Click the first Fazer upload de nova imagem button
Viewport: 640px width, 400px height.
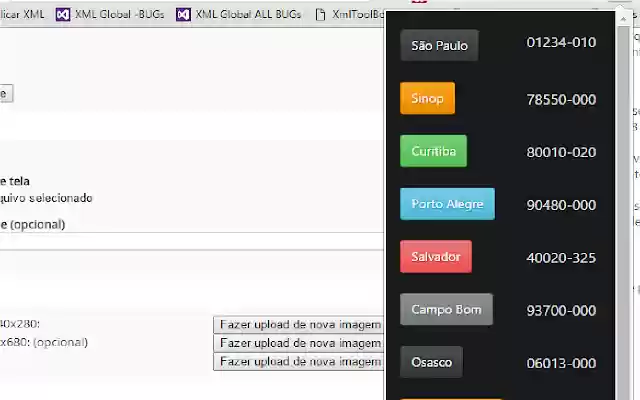tap(299, 324)
